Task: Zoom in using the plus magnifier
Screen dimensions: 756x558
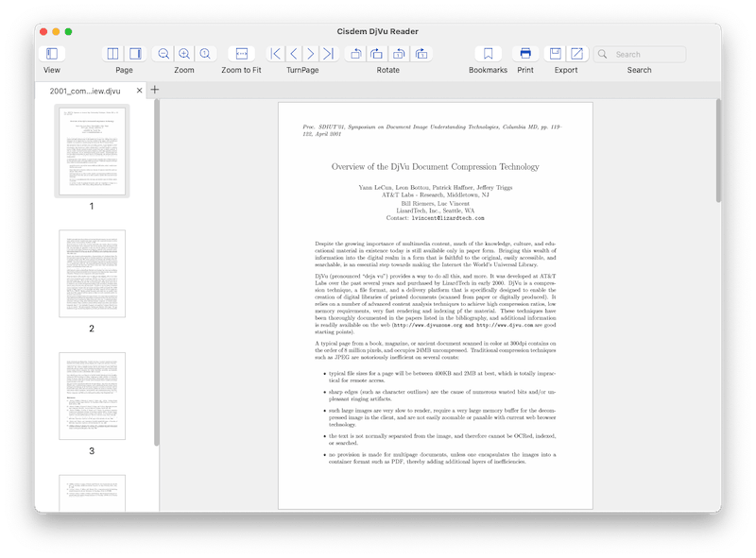Action: coord(184,54)
